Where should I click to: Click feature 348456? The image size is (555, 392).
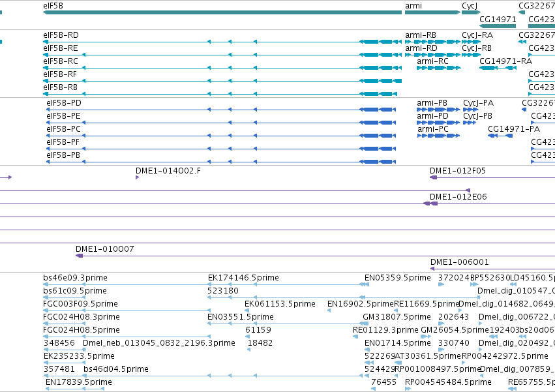coord(59,343)
